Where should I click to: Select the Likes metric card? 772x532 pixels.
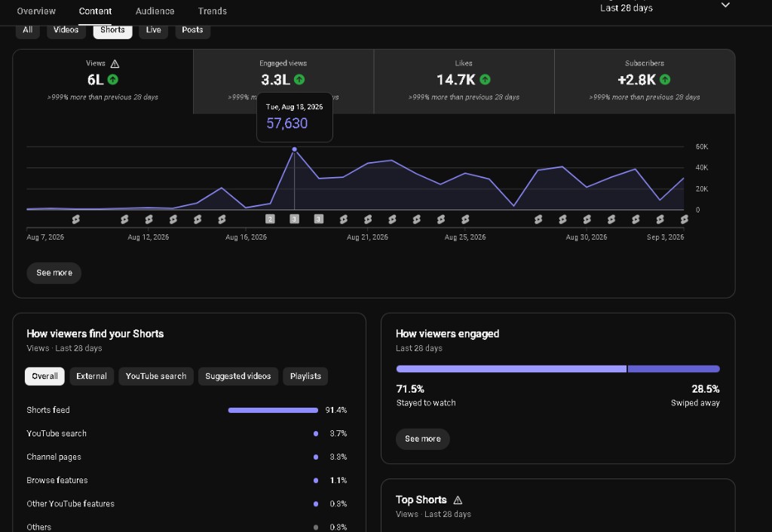tap(464, 81)
